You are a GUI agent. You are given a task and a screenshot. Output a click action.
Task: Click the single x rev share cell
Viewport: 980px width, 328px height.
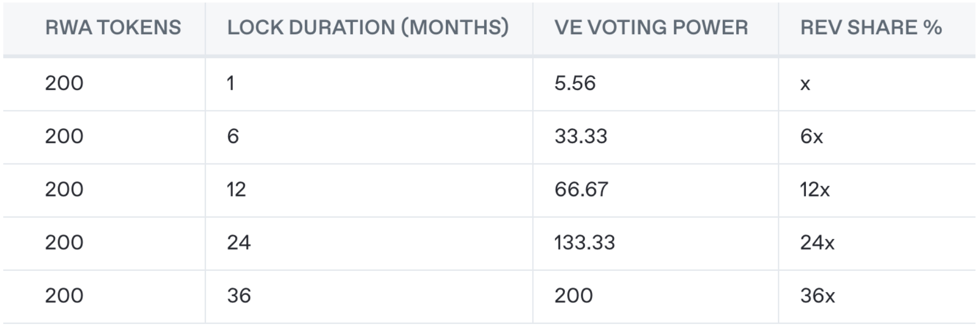(805, 84)
